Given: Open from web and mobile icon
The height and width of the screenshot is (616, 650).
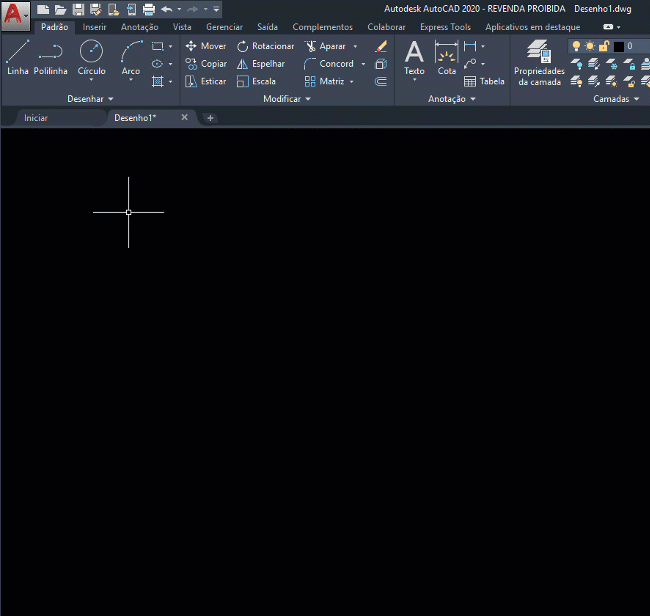Looking at the screenshot, I should point(113,9).
